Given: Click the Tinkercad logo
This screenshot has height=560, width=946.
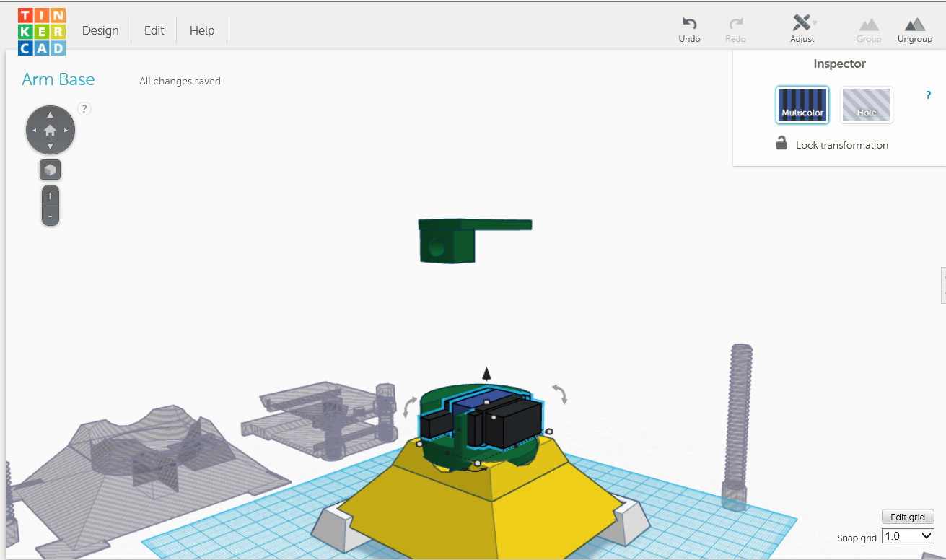Looking at the screenshot, I should [x=41, y=31].
